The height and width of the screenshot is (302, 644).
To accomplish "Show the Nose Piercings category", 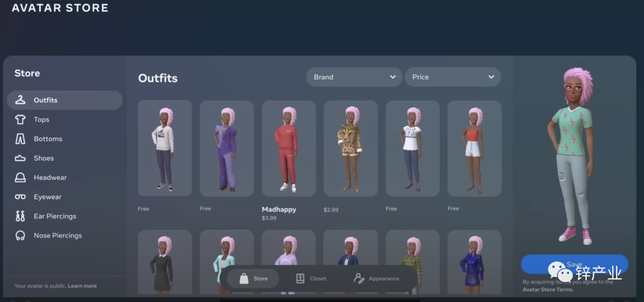I will pyautogui.click(x=65, y=235).
